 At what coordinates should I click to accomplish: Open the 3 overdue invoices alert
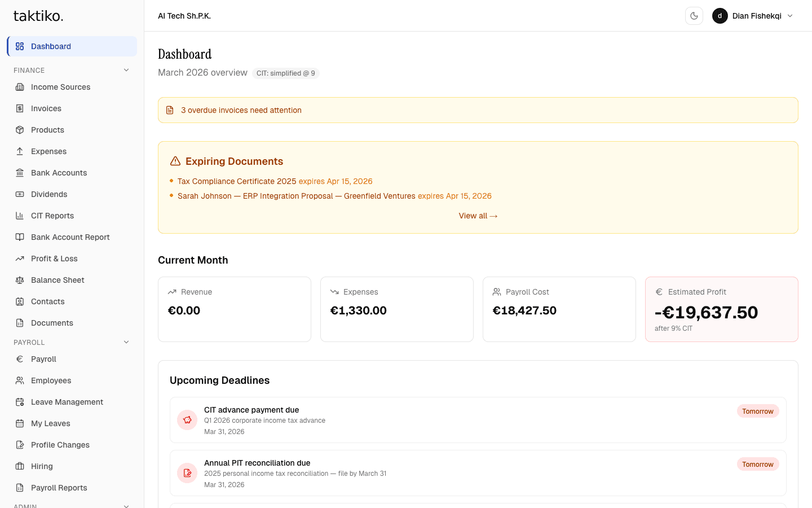pos(241,110)
